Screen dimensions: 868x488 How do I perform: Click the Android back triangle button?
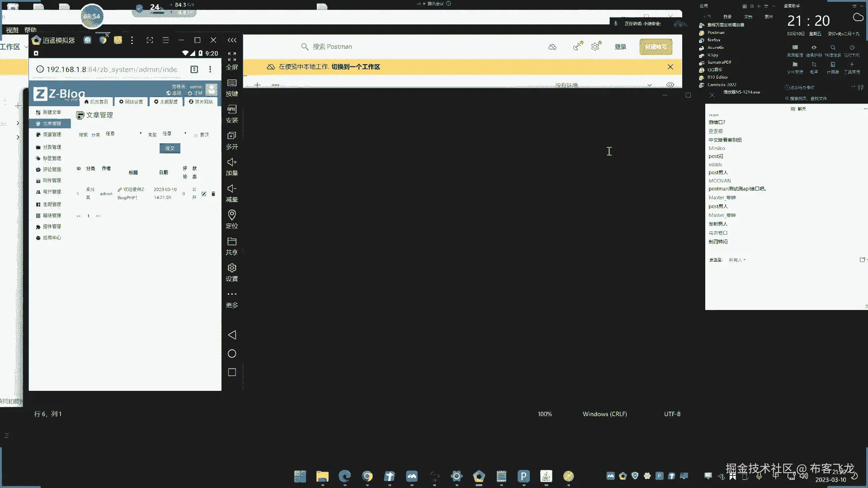click(x=232, y=335)
